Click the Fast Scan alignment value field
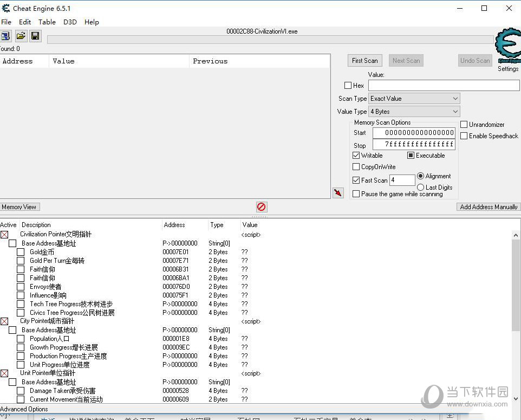Screen dimensions: 521x420 pos(402,180)
